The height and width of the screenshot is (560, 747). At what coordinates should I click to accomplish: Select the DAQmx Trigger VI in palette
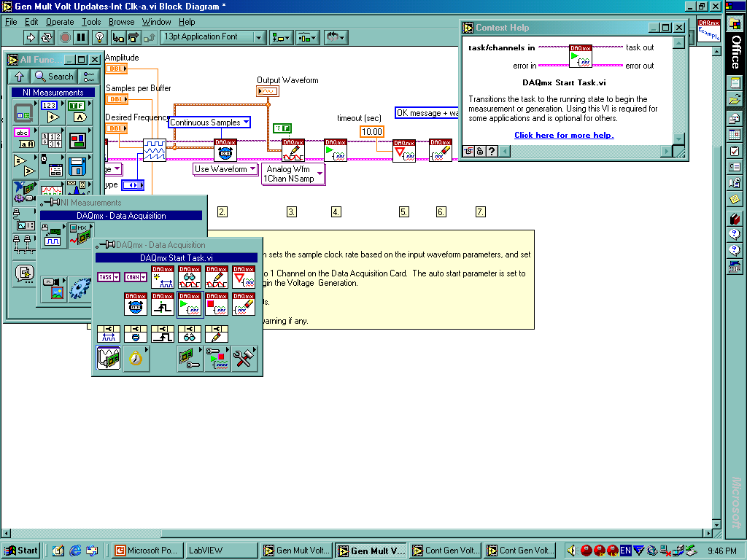pos(163,304)
